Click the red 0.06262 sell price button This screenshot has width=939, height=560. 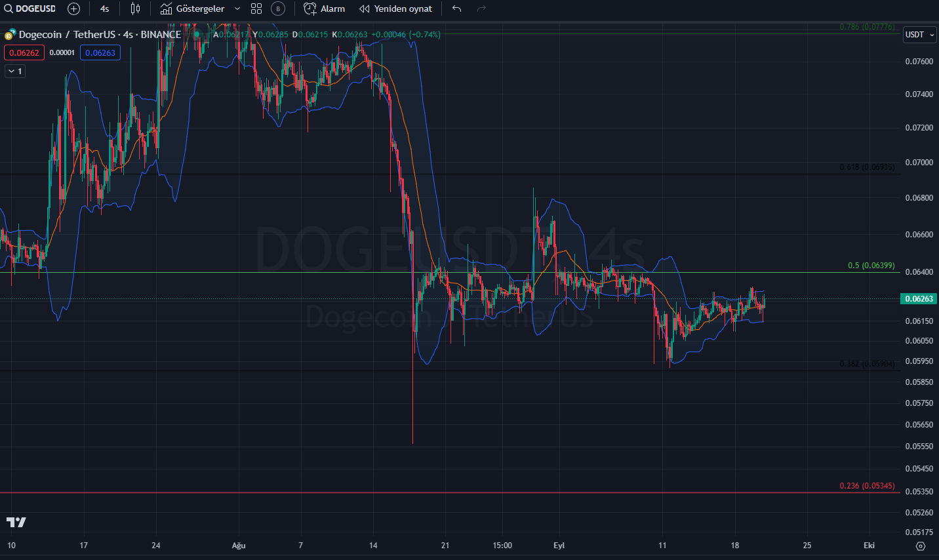click(24, 52)
